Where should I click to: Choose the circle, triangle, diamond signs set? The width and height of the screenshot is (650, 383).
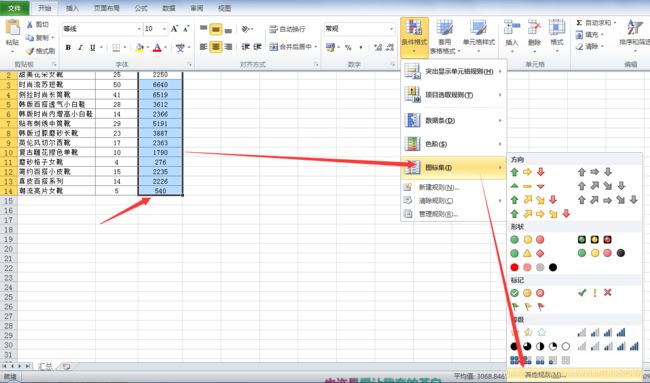click(x=527, y=253)
